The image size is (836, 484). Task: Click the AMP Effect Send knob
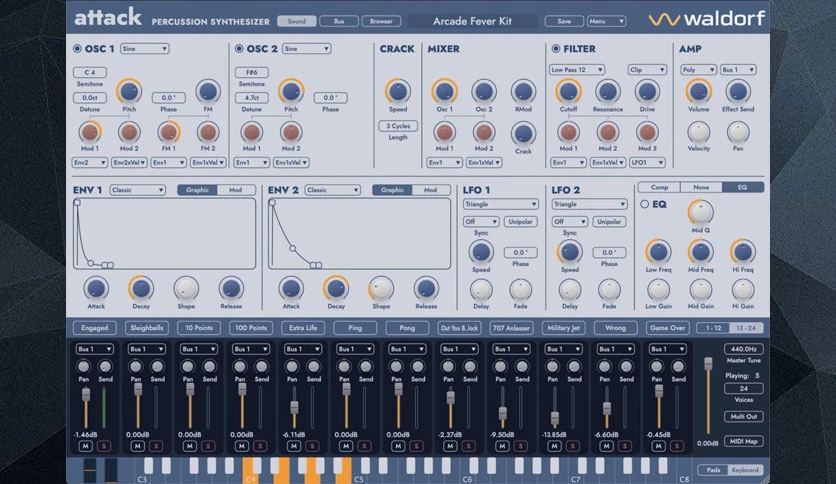pos(738,92)
